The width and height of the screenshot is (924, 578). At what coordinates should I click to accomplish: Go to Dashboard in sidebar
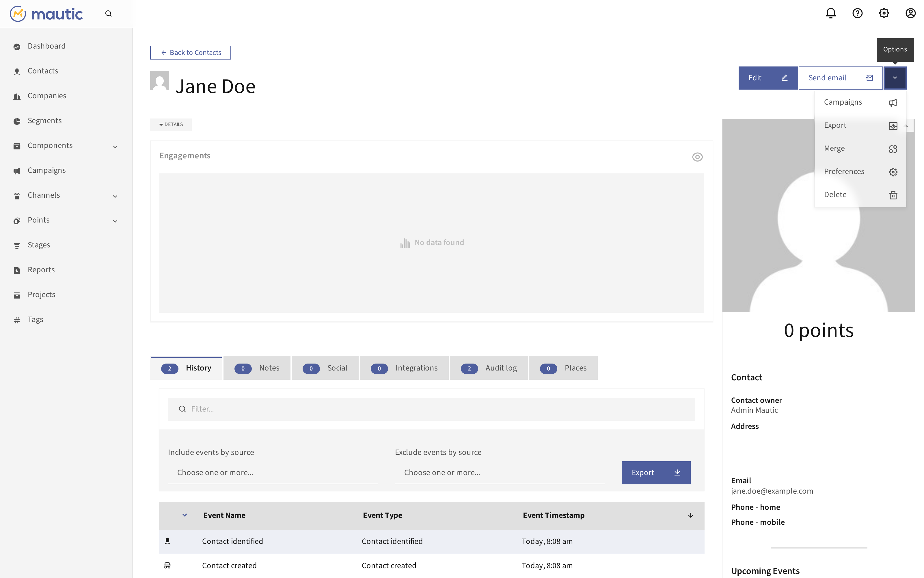pos(66,46)
